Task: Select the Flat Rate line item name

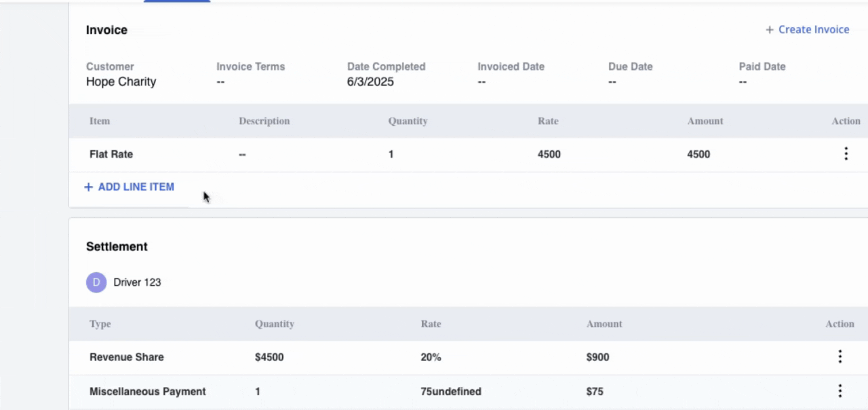Action: [x=111, y=154]
